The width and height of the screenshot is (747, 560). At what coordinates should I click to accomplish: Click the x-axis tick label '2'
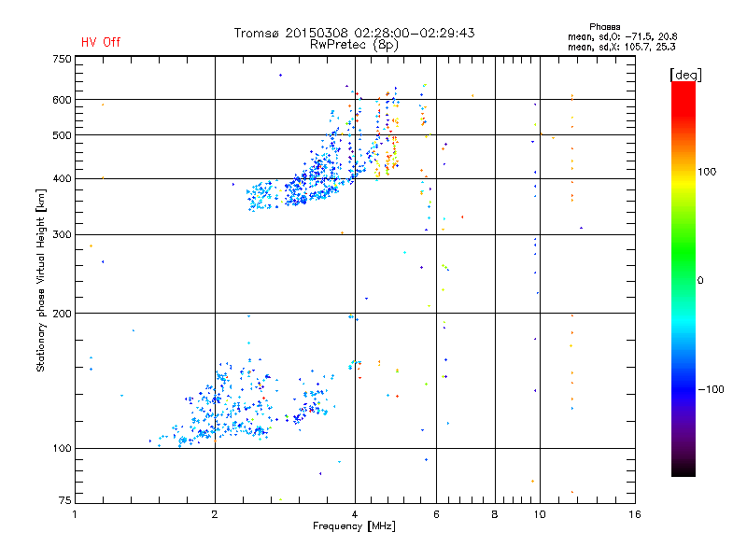tap(215, 514)
